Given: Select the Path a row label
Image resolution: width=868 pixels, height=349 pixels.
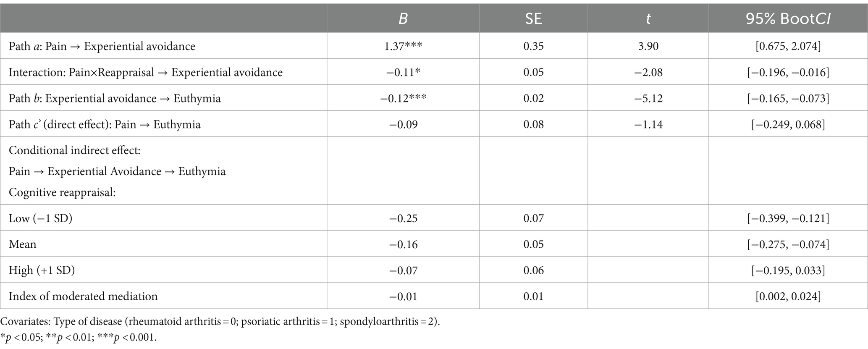Looking at the screenshot, I should click(x=102, y=46).
